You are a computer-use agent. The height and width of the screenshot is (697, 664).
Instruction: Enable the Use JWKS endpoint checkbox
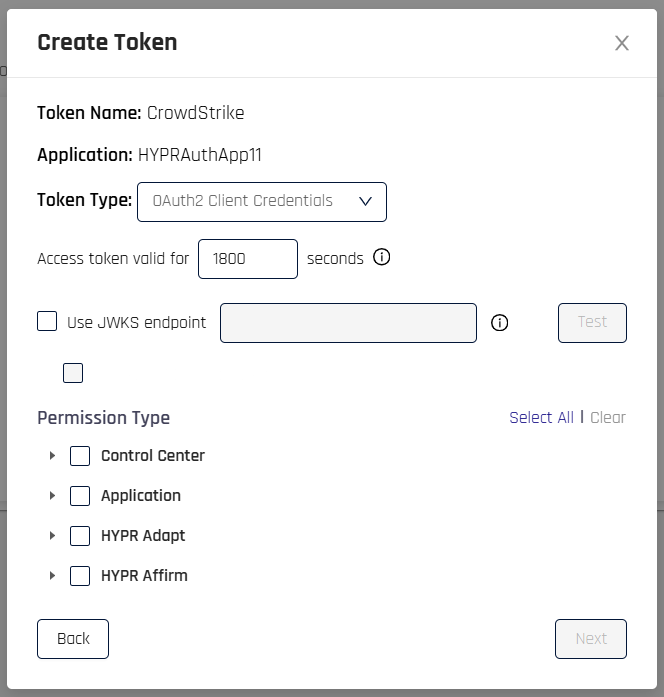pos(47,321)
